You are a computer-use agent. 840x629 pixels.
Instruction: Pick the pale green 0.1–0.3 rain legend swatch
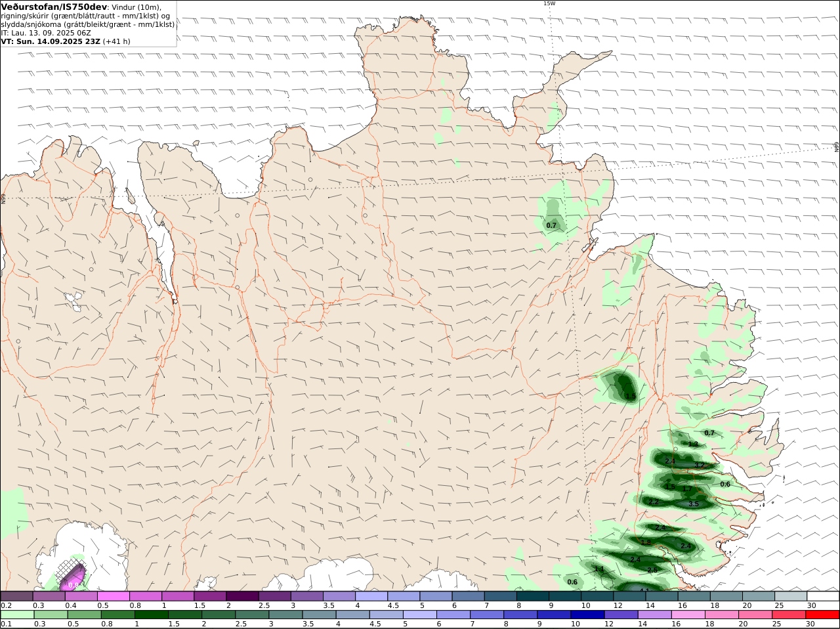tap(16, 615)
